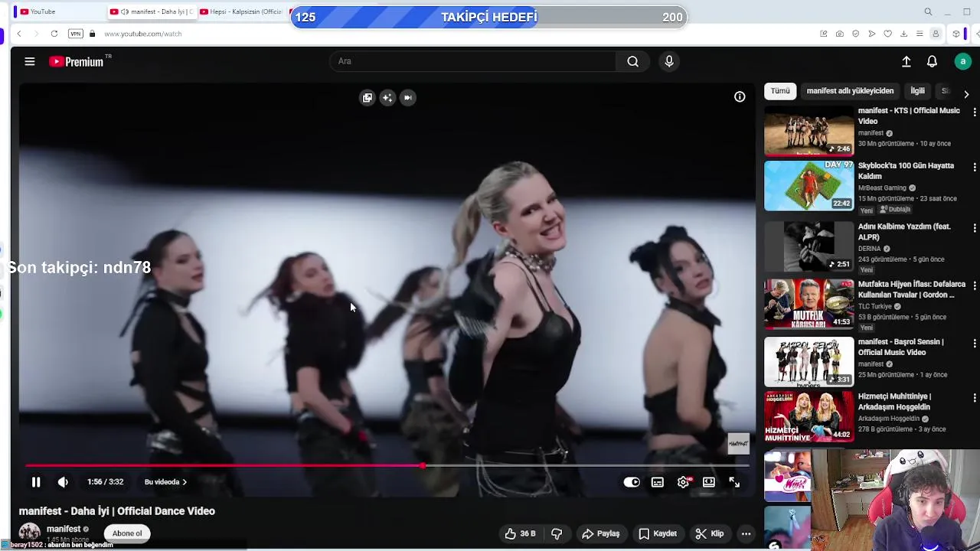Screen dimensions: 980x551
Task: Select 'manifest adlı yükleyiciden' chip
Action: [850, 91]
